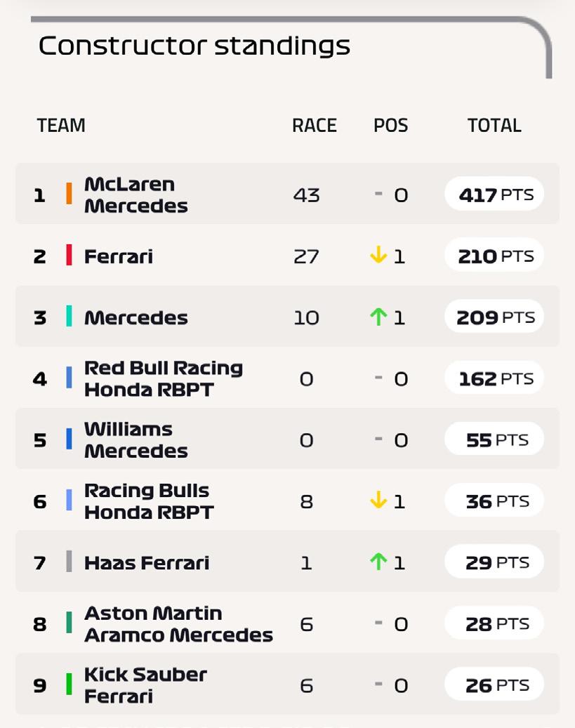
Task: Click Racing Bulls' yellow down arrow icon
Action: pyautogui.click(x=378, y=501)
